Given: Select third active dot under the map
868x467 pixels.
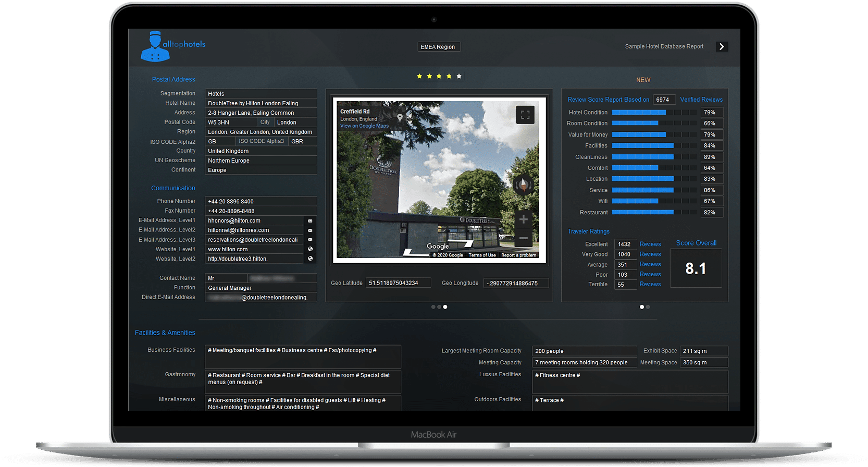Looking at the screenshot, I should click(x=445, y=307).
